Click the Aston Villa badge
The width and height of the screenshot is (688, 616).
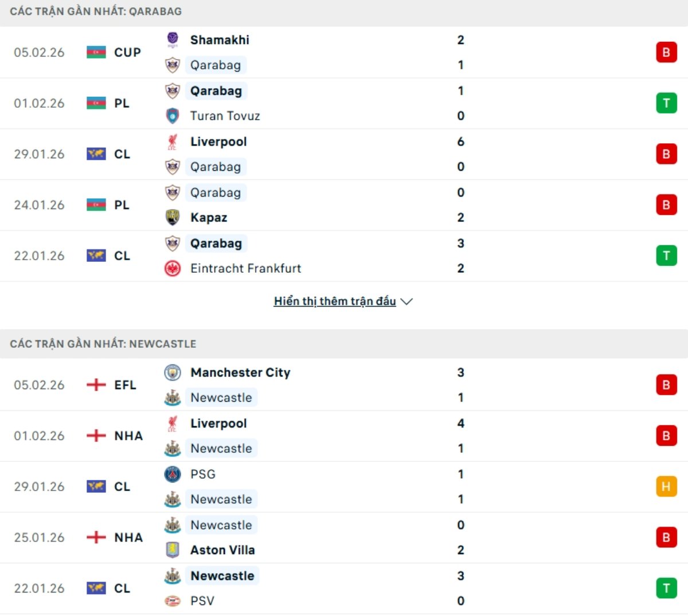coord(173,550)
